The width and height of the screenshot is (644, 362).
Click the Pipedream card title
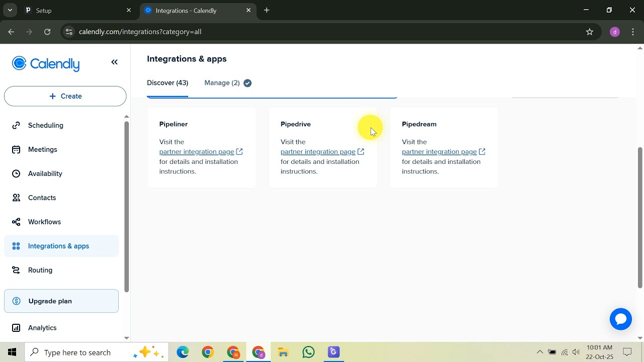pyautogui.click(x=419, y=124)
